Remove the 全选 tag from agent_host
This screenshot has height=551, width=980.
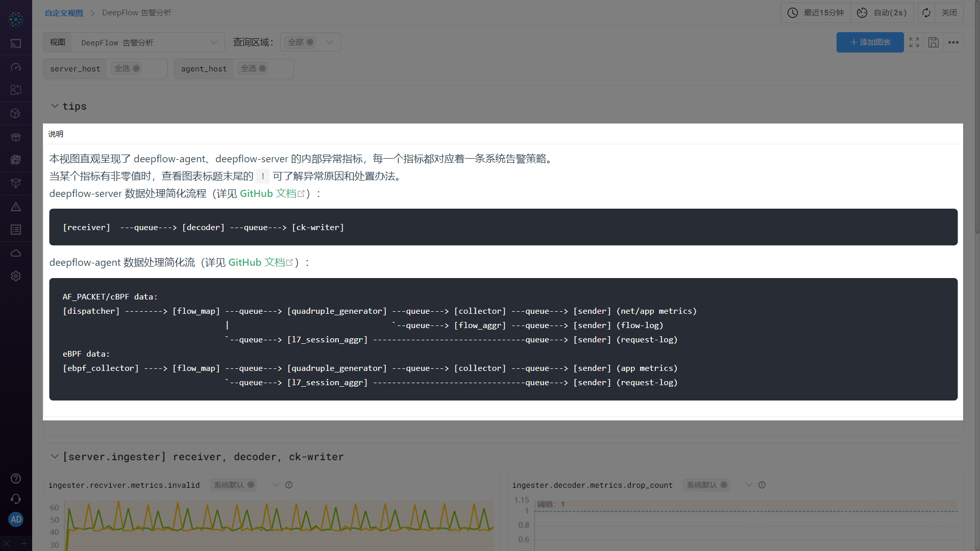pyautogui.click(x=262, y=68)
